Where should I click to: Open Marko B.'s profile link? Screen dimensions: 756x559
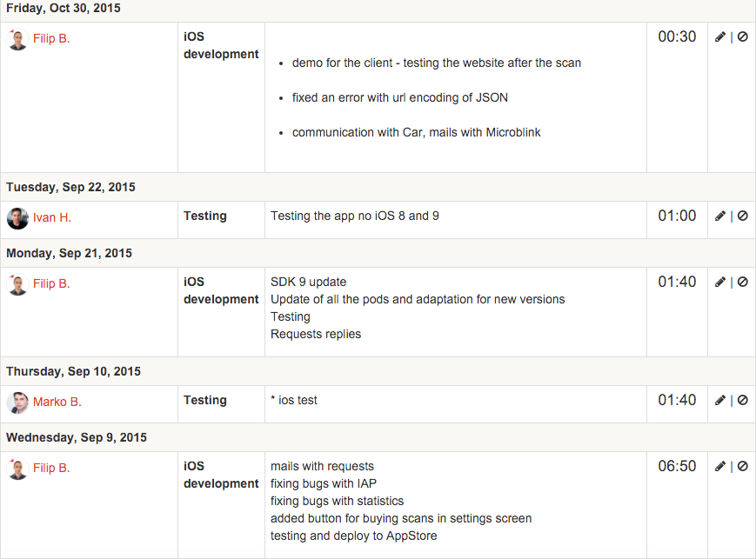pyautogui.click(x=57, y=403)
